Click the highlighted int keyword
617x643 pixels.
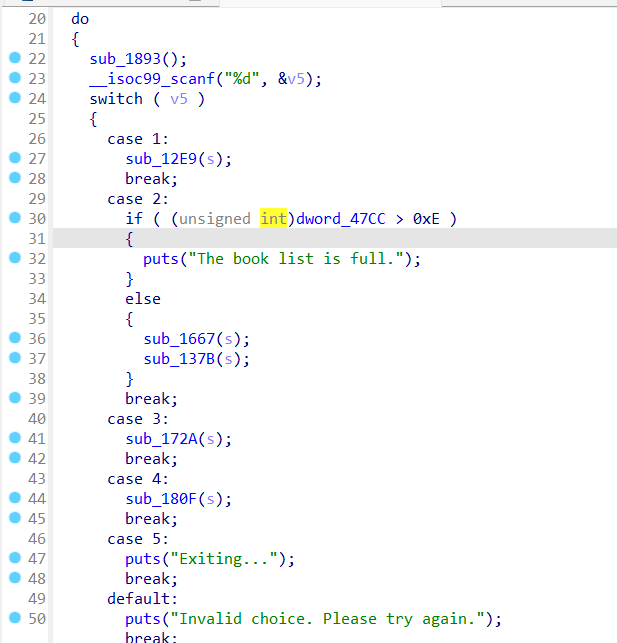click(273, 219)
